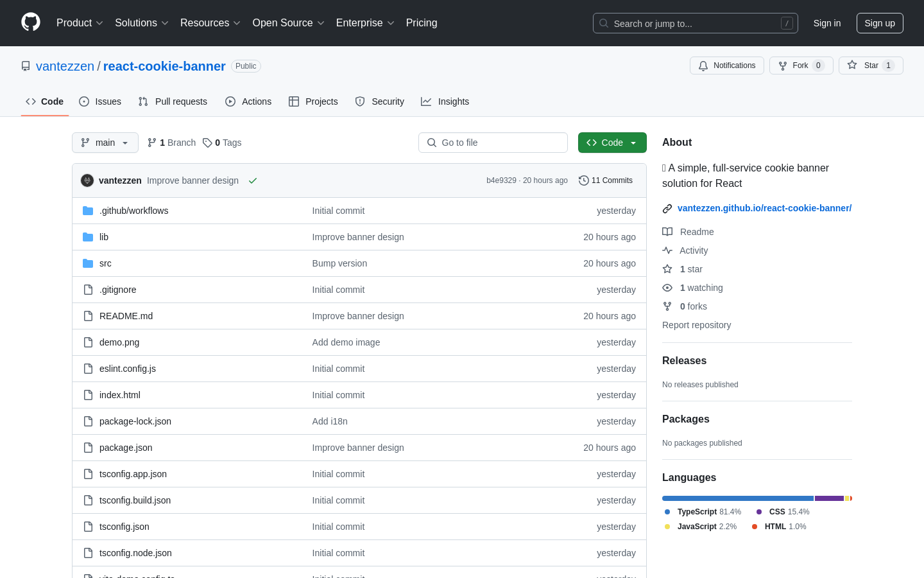Click the TypeScript segment of language bar
The image size is (924, 578).
(x=738, y=498)
